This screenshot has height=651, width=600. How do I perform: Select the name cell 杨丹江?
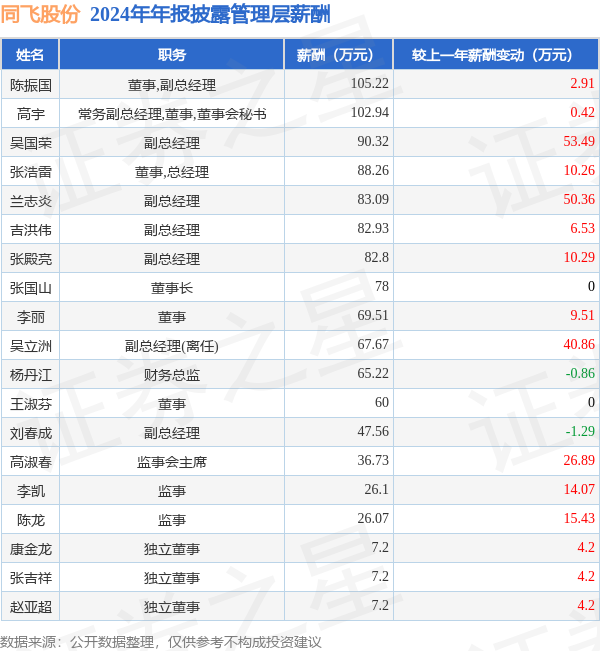[x=31, y=375]
